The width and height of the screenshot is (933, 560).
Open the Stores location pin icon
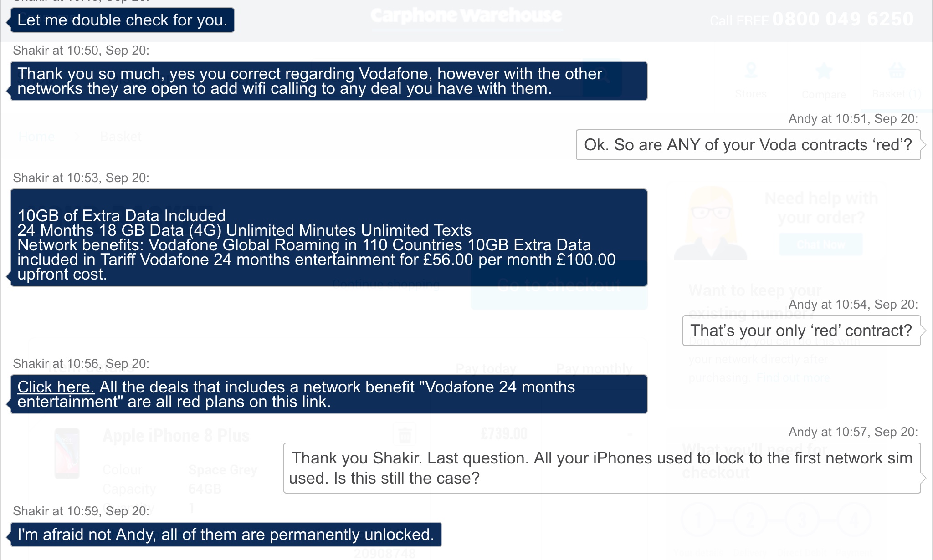click(x=751, y=71)
